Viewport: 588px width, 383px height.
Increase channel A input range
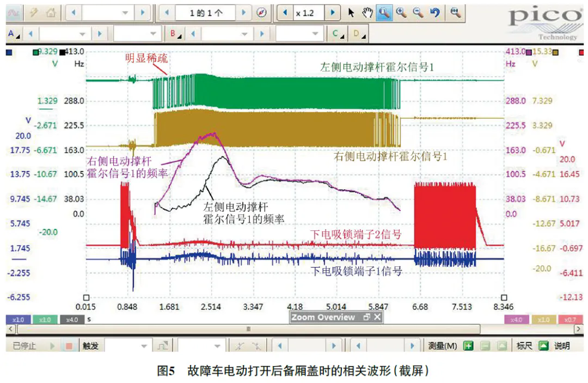[100, 34]
